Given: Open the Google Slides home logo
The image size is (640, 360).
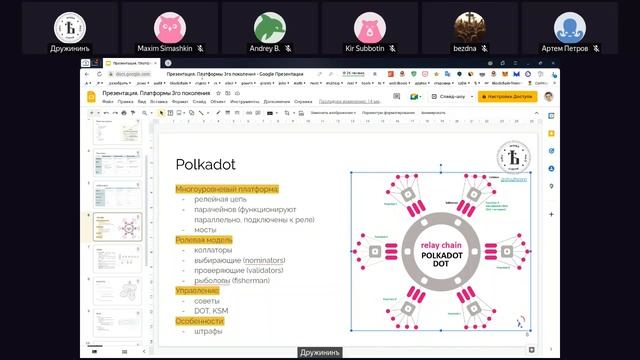Looking at the screenshot, I should coord(92,97).
